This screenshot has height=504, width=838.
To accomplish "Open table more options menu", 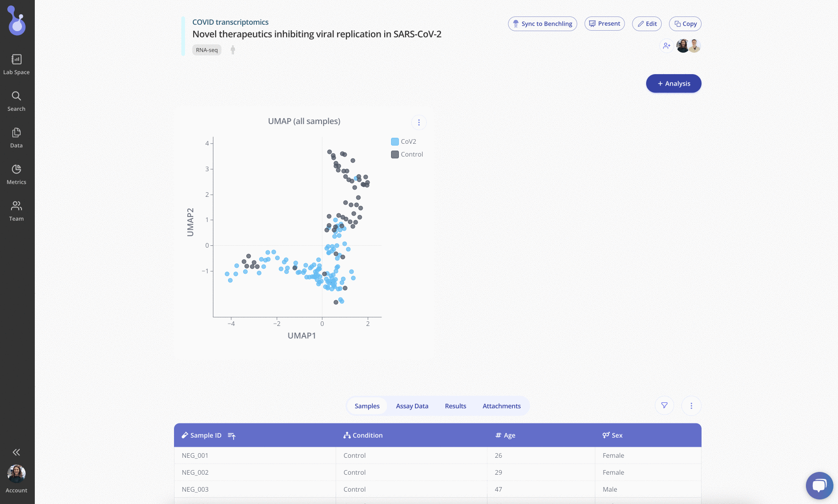I will pos(691,406).
